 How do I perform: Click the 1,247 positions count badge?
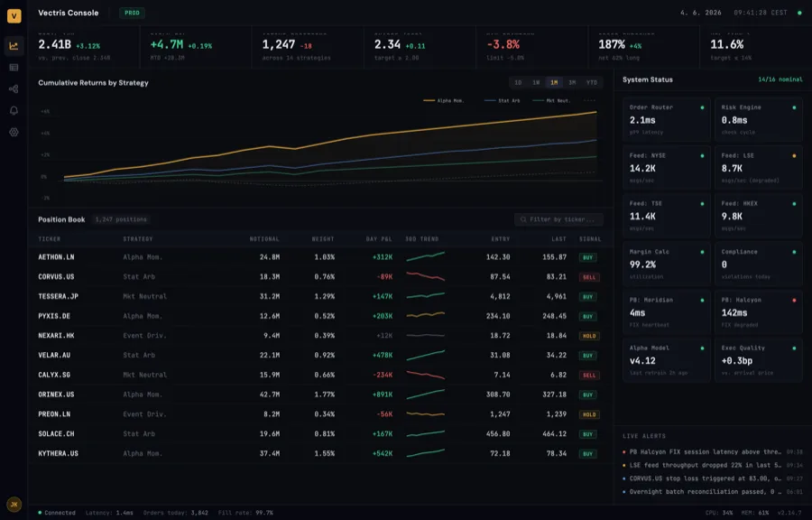click(x=121, y=219)
